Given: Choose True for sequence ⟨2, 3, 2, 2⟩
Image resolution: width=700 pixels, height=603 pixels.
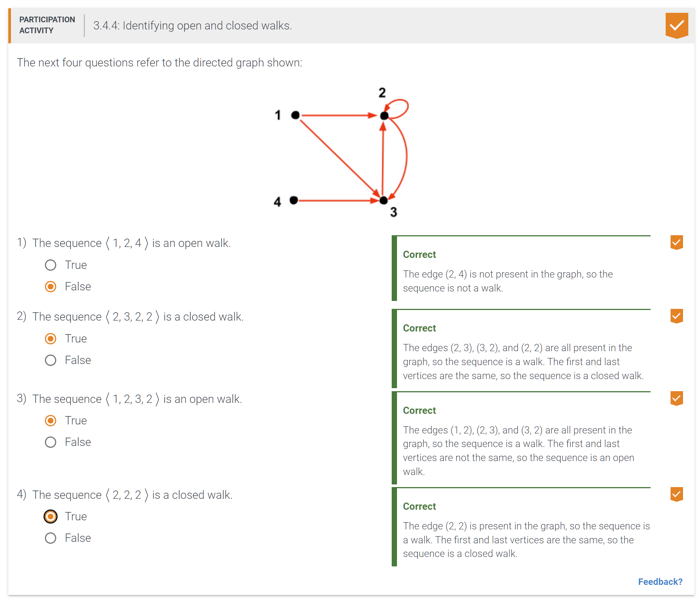Looking at the screenshot, I should (51, 339).
